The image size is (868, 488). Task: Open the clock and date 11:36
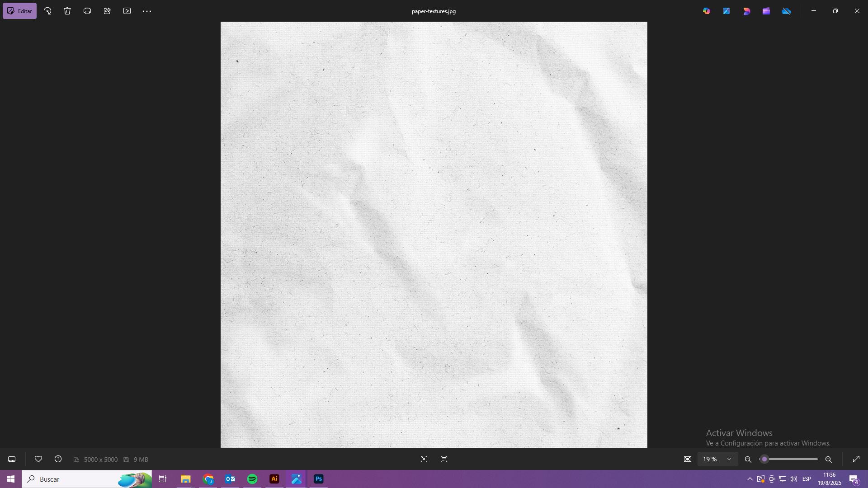click(830, 479)
